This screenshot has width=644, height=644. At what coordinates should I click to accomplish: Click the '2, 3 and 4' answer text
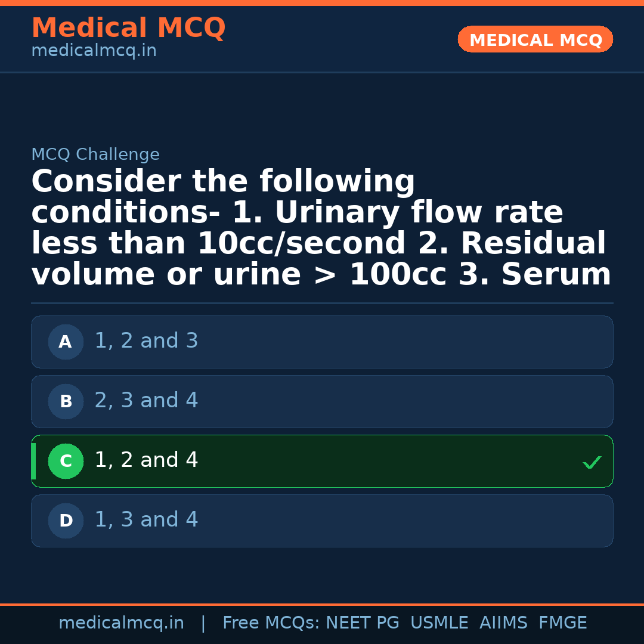pos(146,401)
